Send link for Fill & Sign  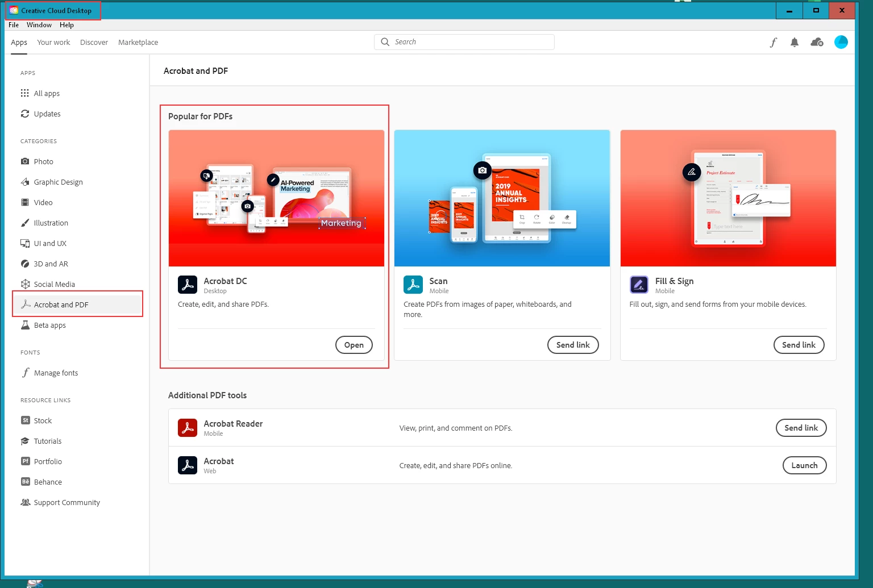coord(799,345)
